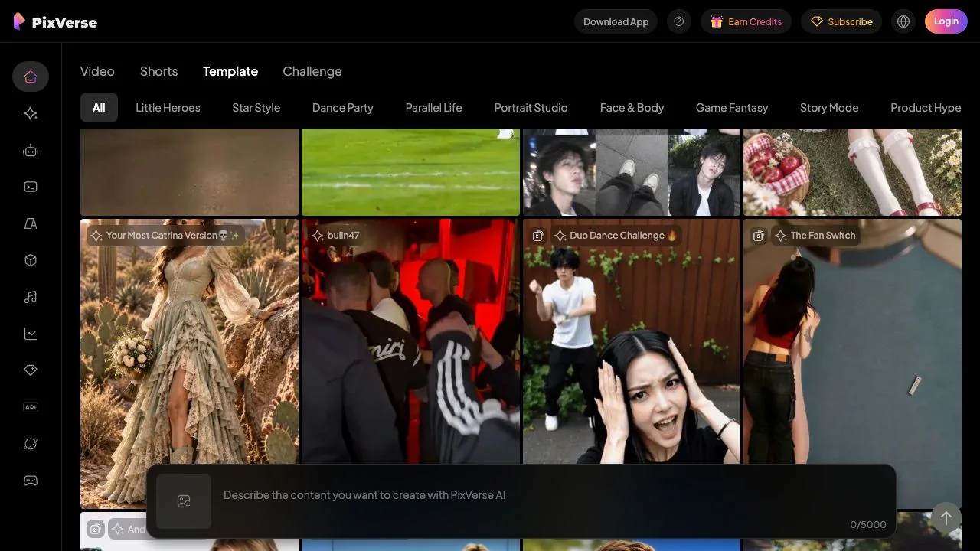
Task: Choose the Parallel Life category
Action: [433, 108]
